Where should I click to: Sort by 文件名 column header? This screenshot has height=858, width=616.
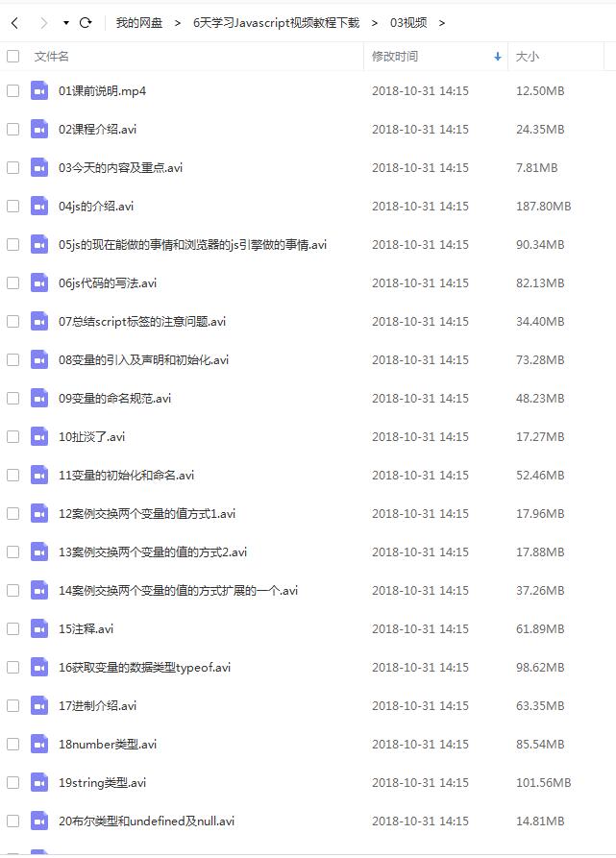(52, 57)
